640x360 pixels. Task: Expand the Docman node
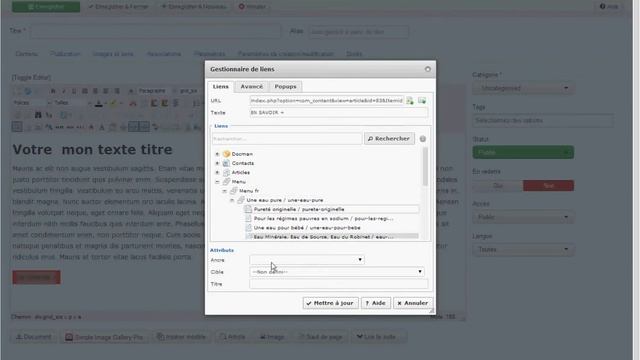click(x=217, y=154)
